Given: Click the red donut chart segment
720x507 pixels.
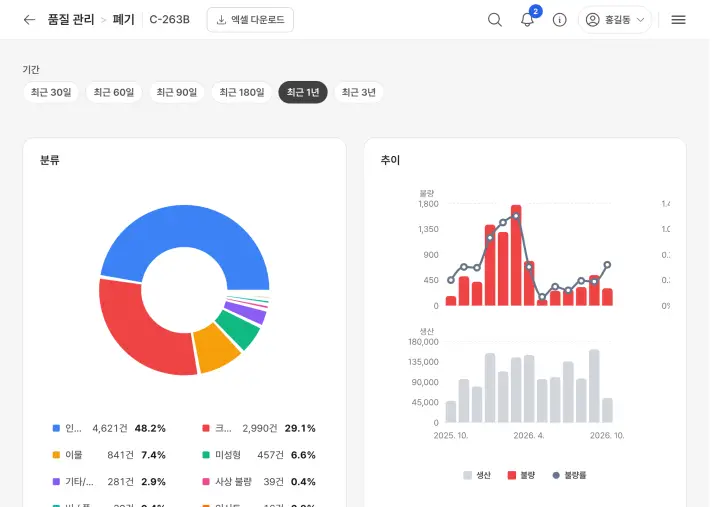Looking at the screenshot, I should [x=138, y=331].
